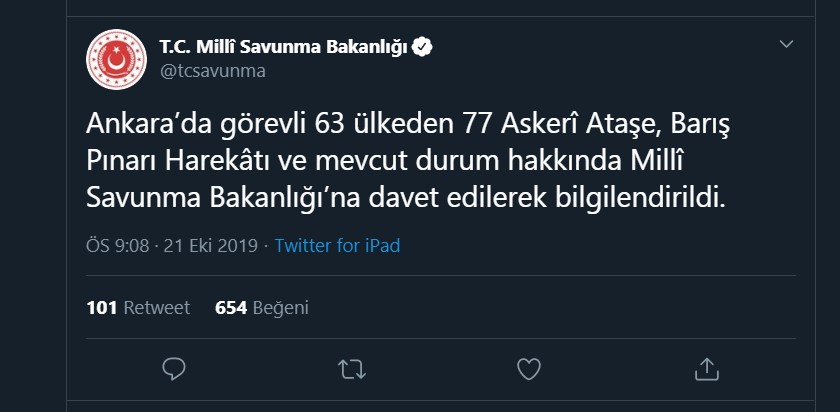Click the word bilgilendirildi in the tweet
Screen dimensions: 840x412
click(640, 199)
